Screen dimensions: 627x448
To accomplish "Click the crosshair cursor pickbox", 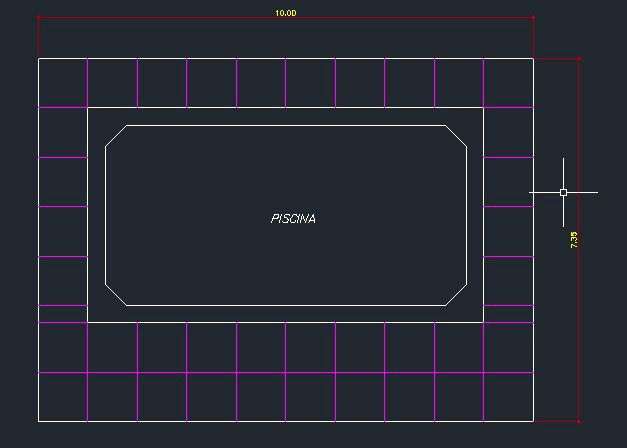I will (563, 192).
